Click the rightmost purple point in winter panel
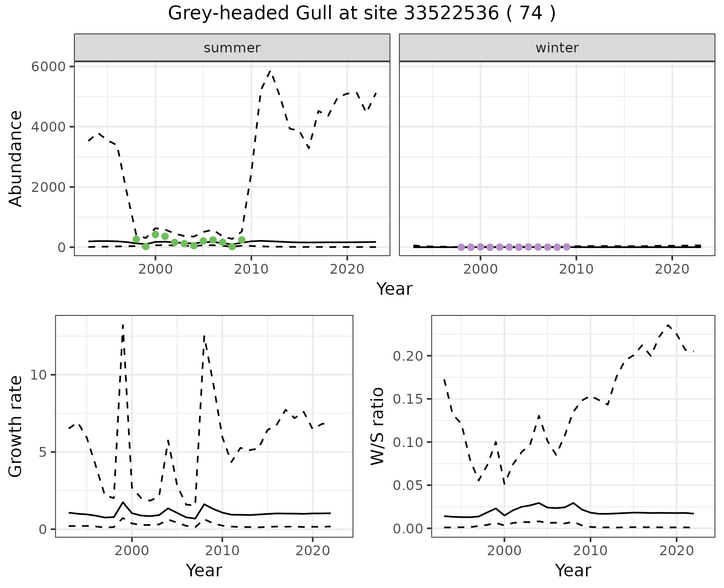This screenshot has height=588, width=724. pyautogui.click(x=566, y=247)
